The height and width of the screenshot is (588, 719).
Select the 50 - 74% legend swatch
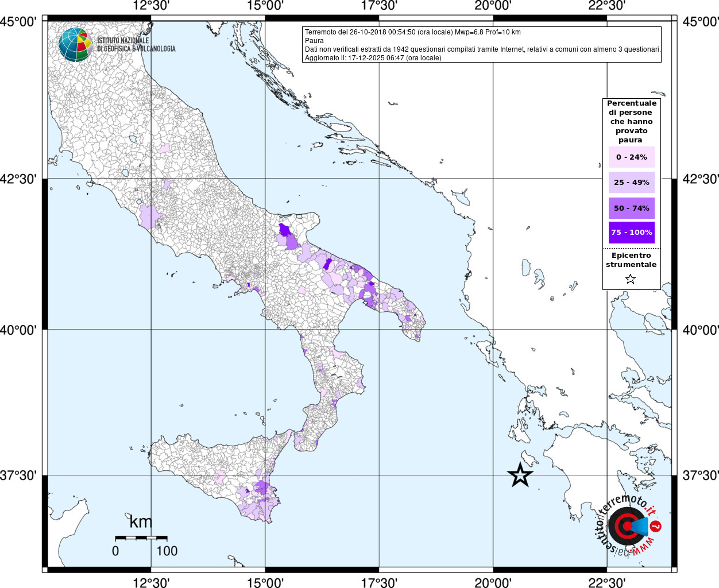[631, 208]
